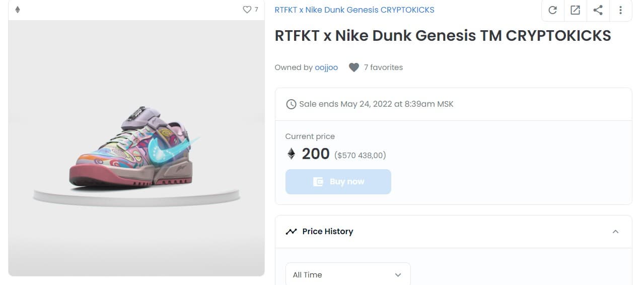View the 7 favorites list
The image size is (644, 285).
pyautogui.click(x=383, y=67)
